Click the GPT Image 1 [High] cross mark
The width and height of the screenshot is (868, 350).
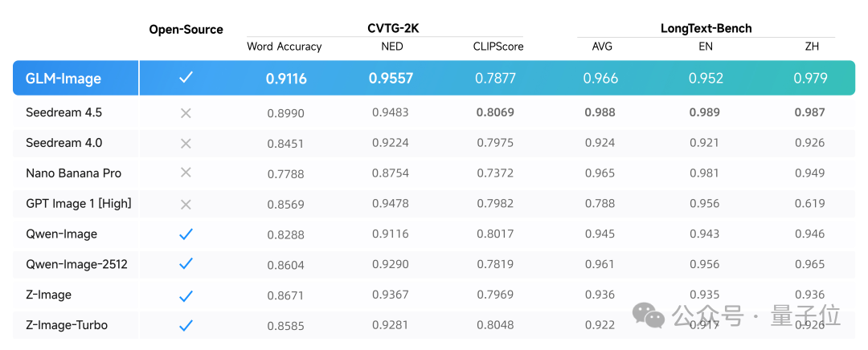tap(186, 205)
